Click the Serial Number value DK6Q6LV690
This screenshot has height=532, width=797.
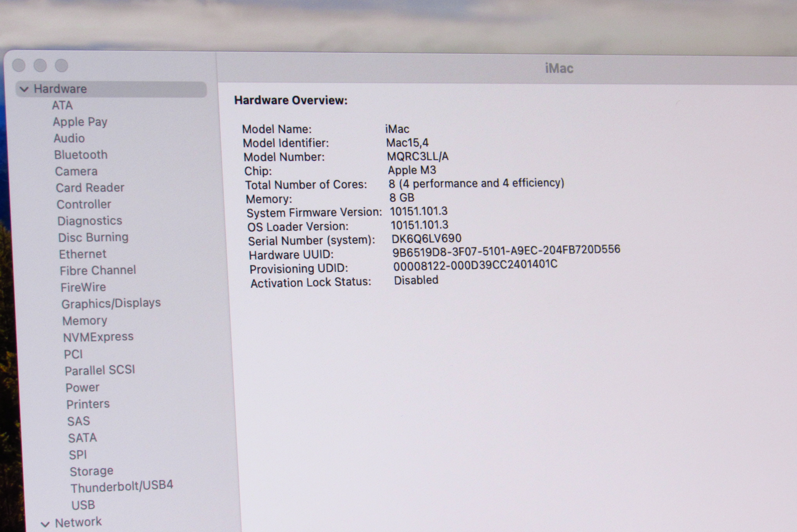[x=426, y=238]
